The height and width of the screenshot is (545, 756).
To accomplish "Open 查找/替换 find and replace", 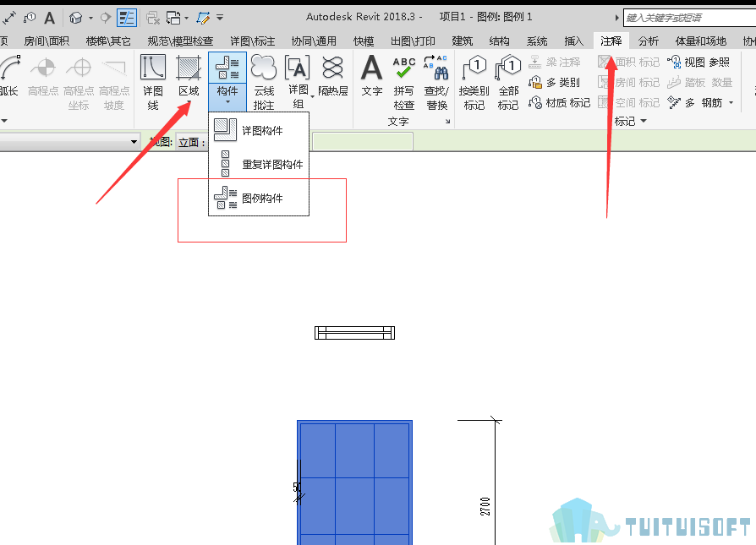I will coord(436,82).
